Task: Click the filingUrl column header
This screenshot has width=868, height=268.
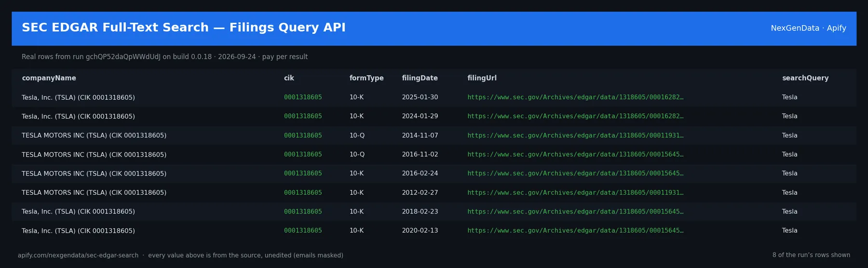Action: click(482, 78)
